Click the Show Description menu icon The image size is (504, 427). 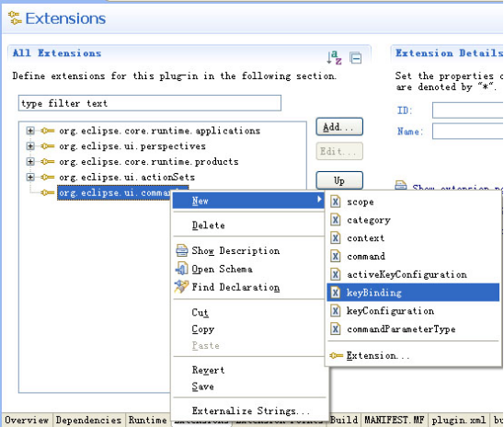coord(181,250)
